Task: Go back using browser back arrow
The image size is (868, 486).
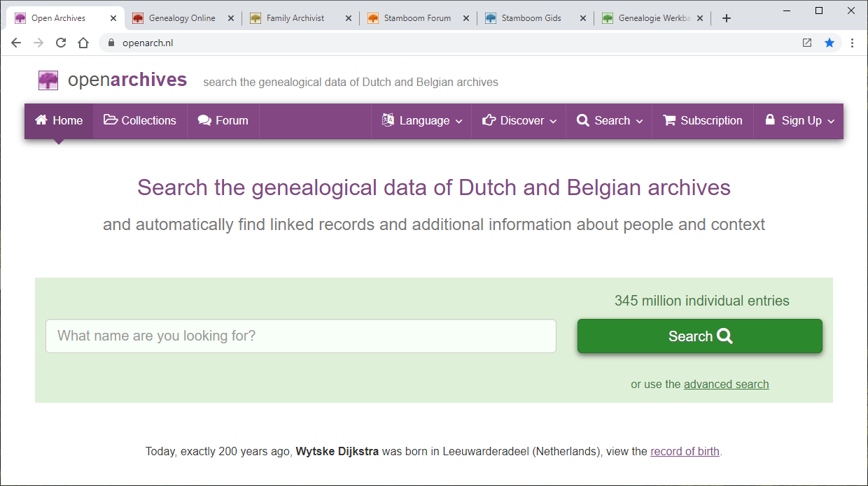Action: click(16, 43)
